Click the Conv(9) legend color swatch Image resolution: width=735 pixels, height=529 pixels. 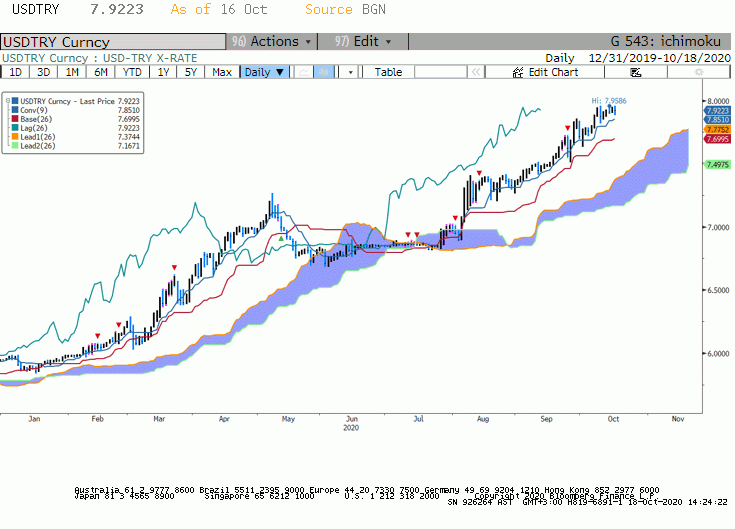click(15, 110)
